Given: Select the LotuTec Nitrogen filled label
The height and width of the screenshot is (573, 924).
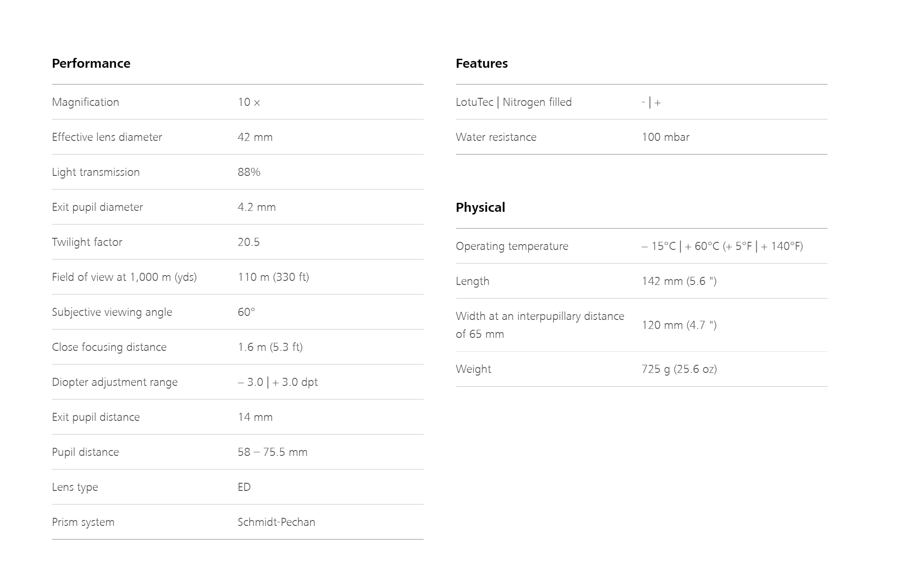Looking at the screenshot, I should (514, 102).
